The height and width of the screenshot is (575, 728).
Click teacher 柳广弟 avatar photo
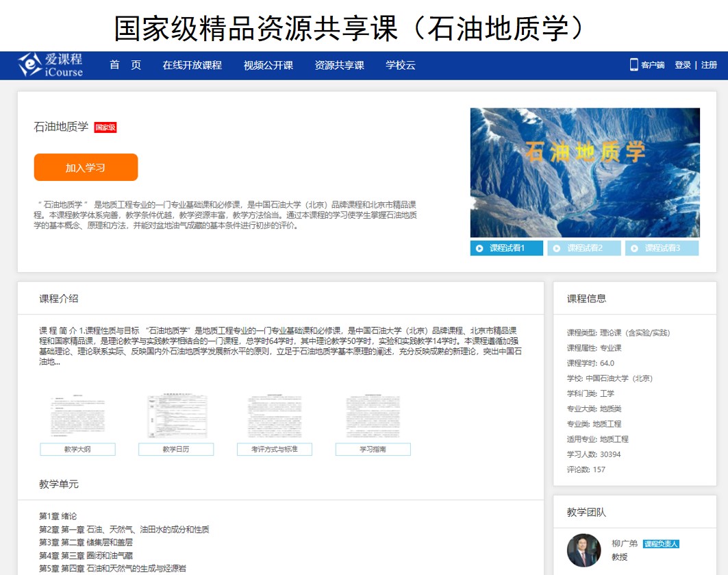(583, 550)
